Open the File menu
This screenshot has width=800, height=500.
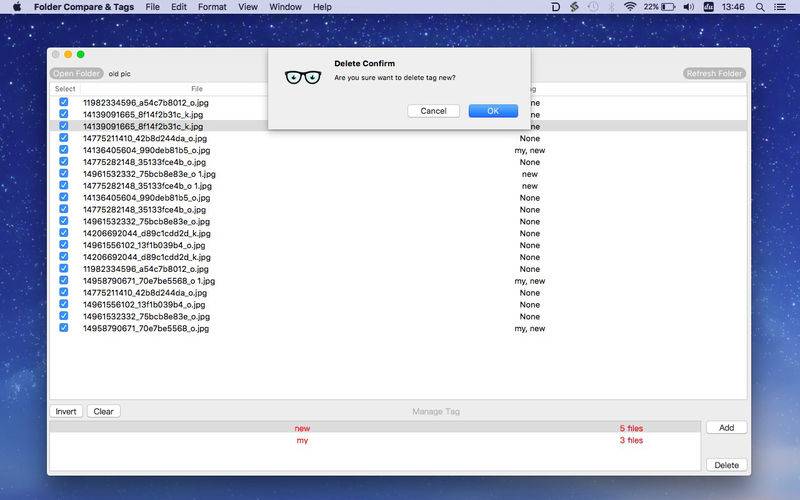click(152, 7)
